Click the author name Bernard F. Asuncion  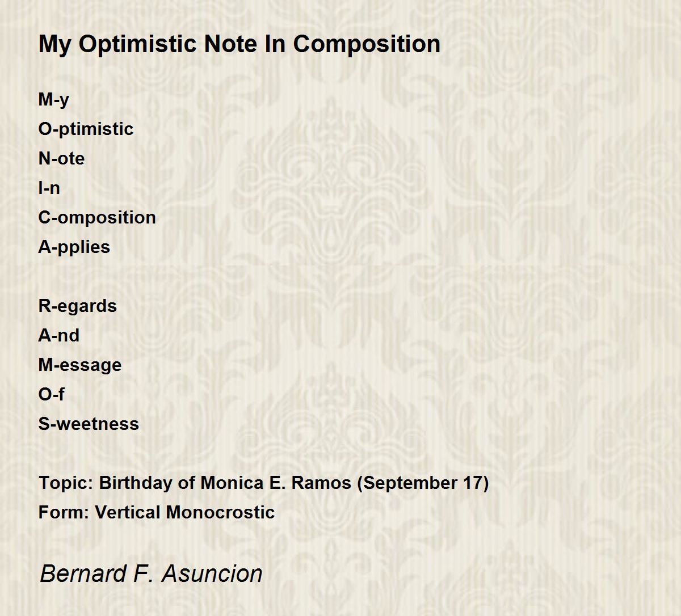(x=151, y=573)
